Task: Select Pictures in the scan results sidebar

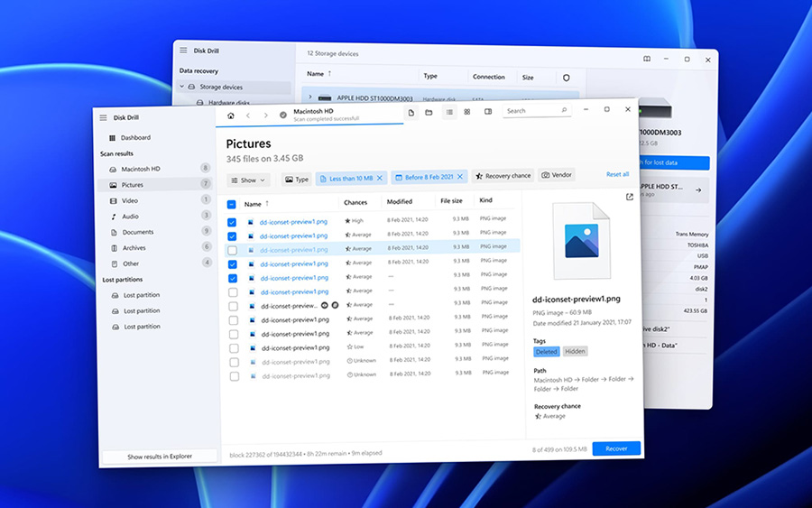Action: 133,185
